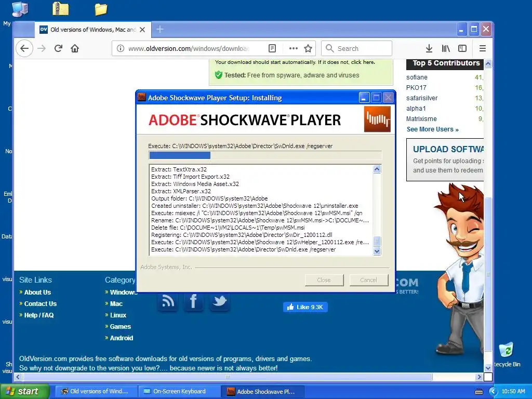Click the URL address field
532x399 pixels.
click(189, 48)
